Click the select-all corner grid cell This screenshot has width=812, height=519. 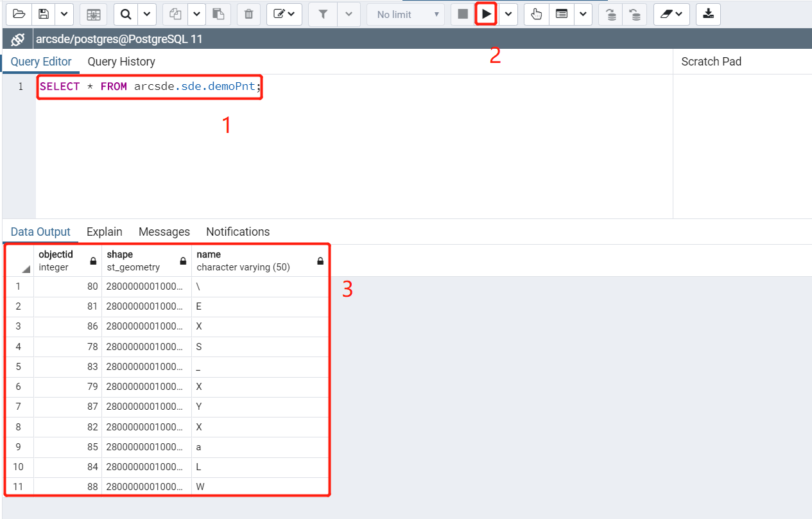(x=19, y=261)
